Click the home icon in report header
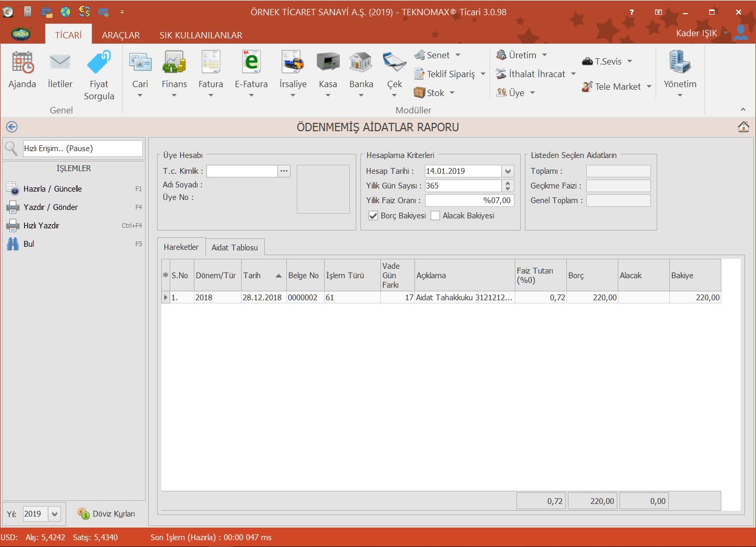Screen dimensions: 756x547 tap(743, 127)
